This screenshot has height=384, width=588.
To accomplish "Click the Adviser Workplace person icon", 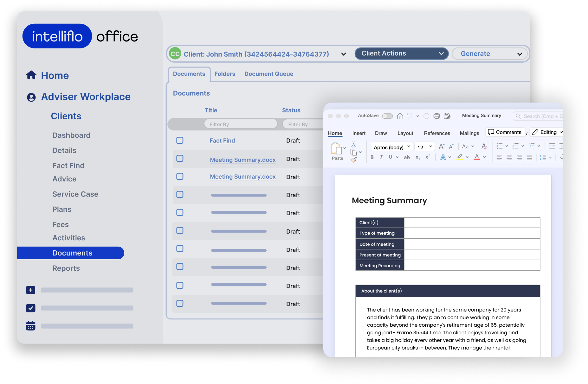I will [x=31, y=97].
